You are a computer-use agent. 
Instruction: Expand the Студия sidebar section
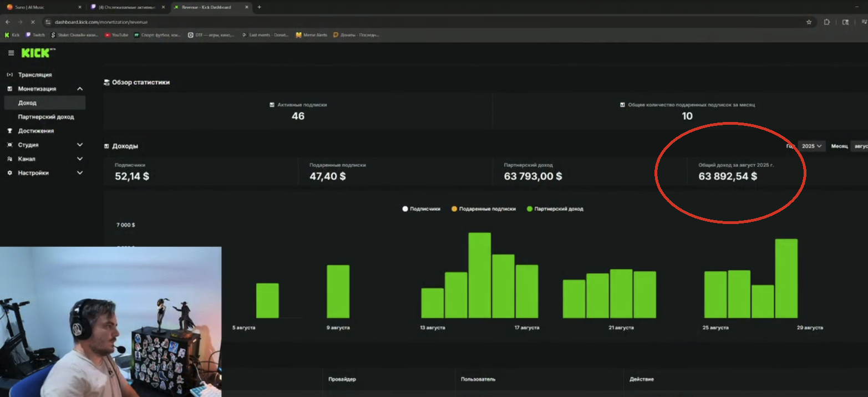click(80, 145)
